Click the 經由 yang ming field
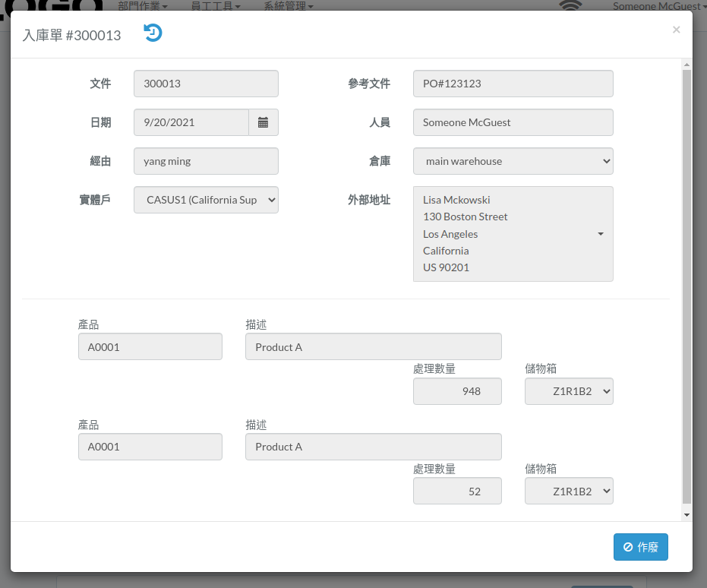The width and height of the screenshot is (707, 588). [x=206, y=161]
